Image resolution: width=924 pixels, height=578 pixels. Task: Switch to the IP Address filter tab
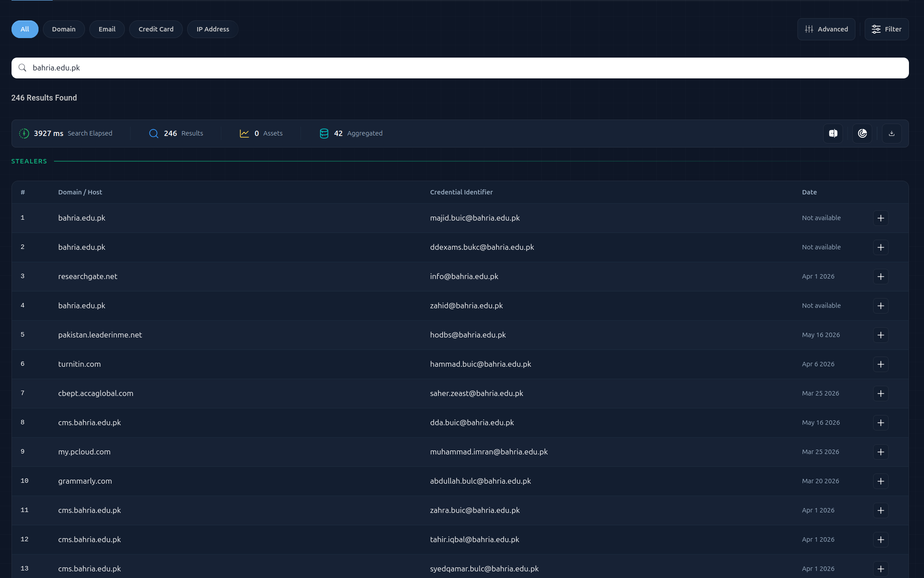[x=213, y=29]
